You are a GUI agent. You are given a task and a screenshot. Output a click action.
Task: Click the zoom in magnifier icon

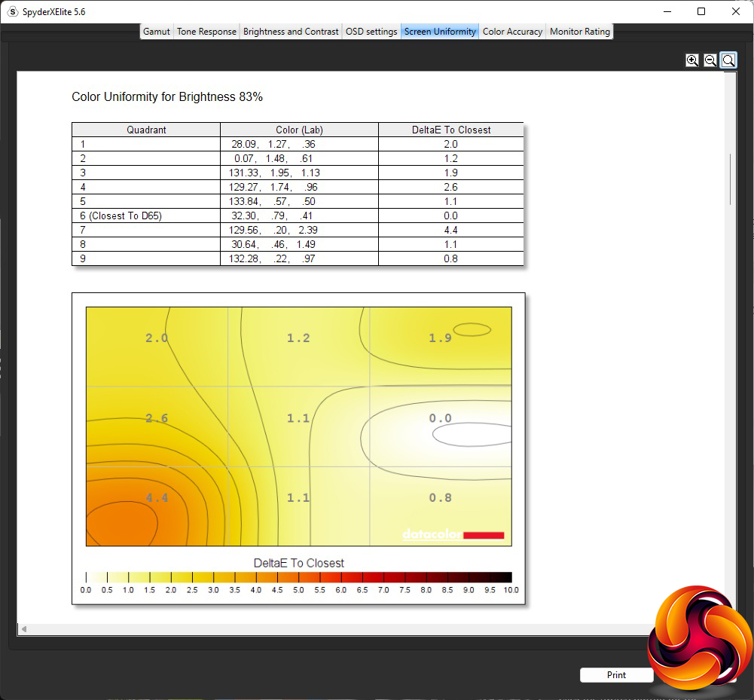(x=692, y=60)
